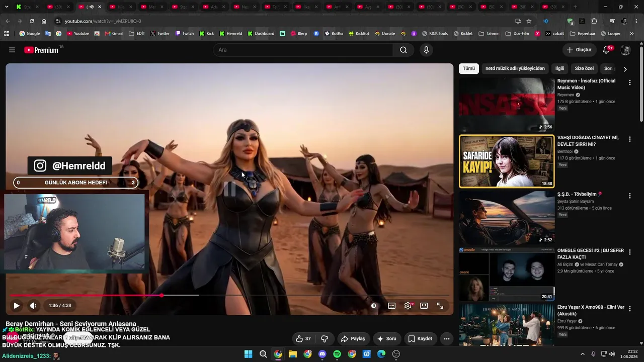Image resolution: width=644 pixels, height=362 pixels.
Task: Switch the player to theater mode
Action: [424, 306]
